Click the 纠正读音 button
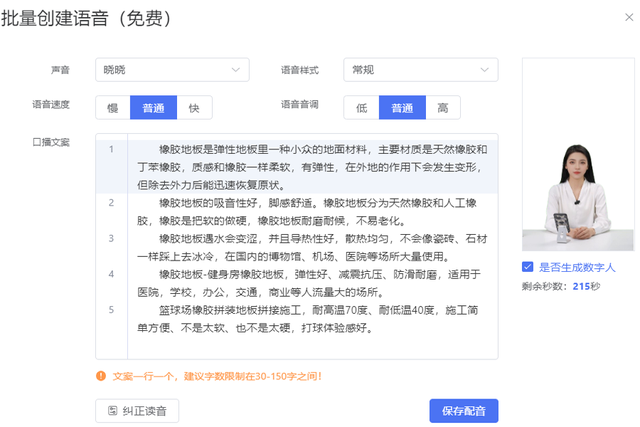640x427 pixels. click(137, 411)
